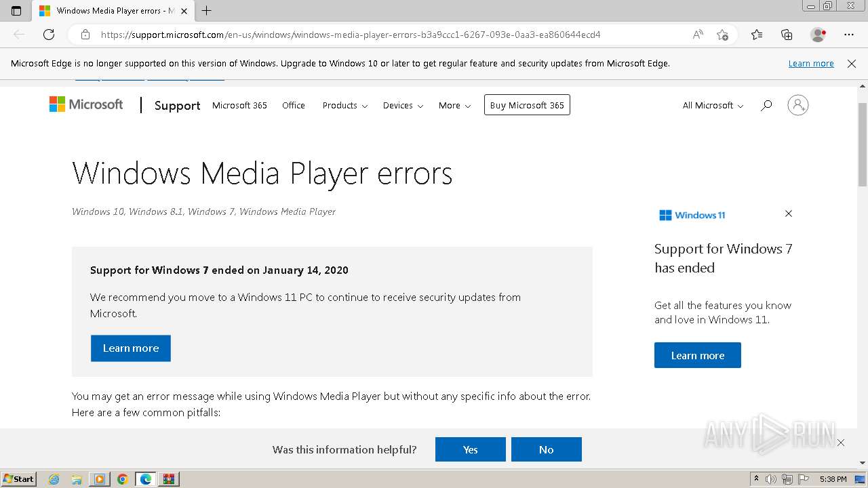Open File Explorer from taskbar
868x488 pixels.
coord(77,479)
